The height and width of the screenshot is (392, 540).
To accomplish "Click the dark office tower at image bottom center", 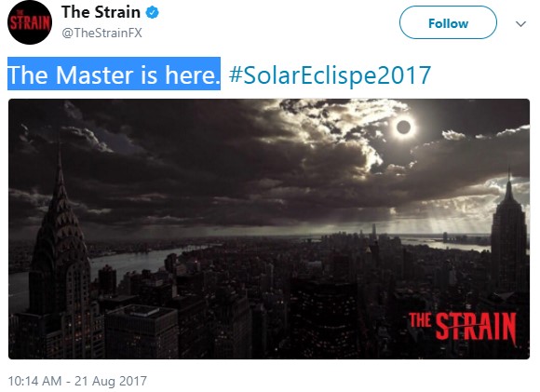I will tap(324, 318).
